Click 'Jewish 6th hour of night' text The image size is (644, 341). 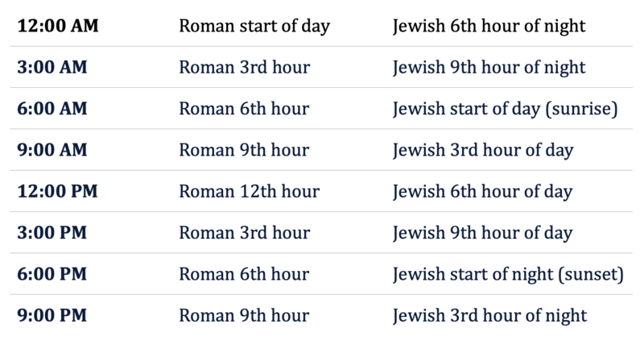489,26
